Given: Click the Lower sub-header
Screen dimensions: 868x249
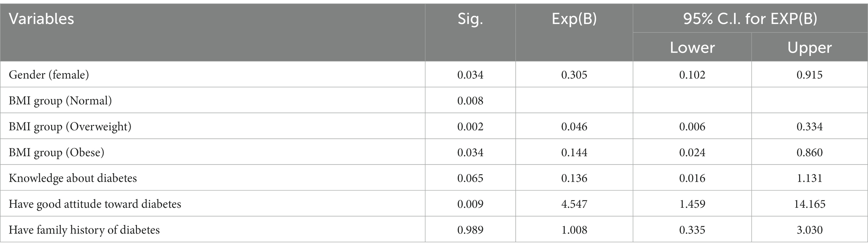Looking at the screenshot, I should pyautogui.click(x=692, y=48).
